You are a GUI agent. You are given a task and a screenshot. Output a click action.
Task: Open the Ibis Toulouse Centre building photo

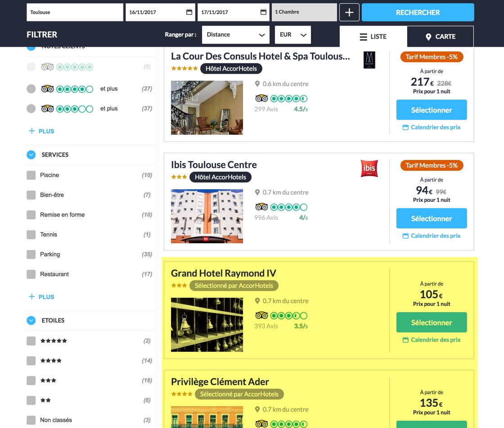click(207, 216)
